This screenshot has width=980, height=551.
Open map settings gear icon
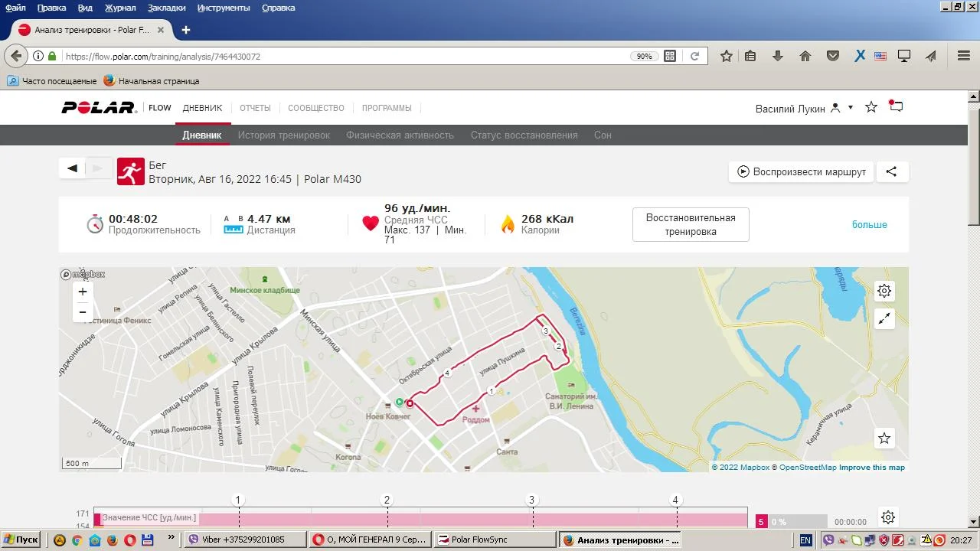coord(884,291)
